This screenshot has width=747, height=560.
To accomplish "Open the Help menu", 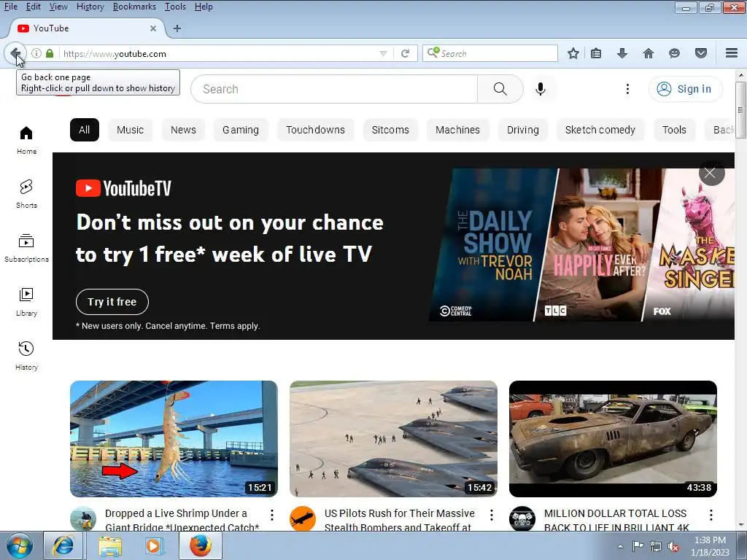I will point(204,7).
